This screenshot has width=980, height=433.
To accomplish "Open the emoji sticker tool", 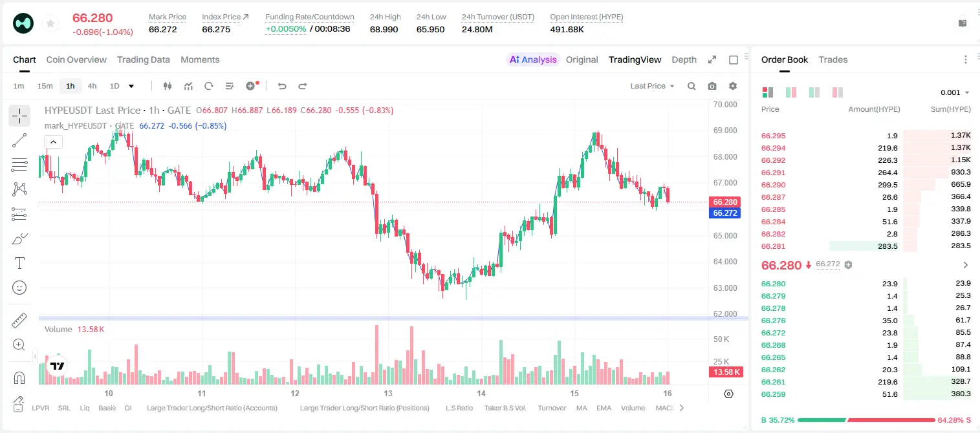I will click(x=19, y=288).
